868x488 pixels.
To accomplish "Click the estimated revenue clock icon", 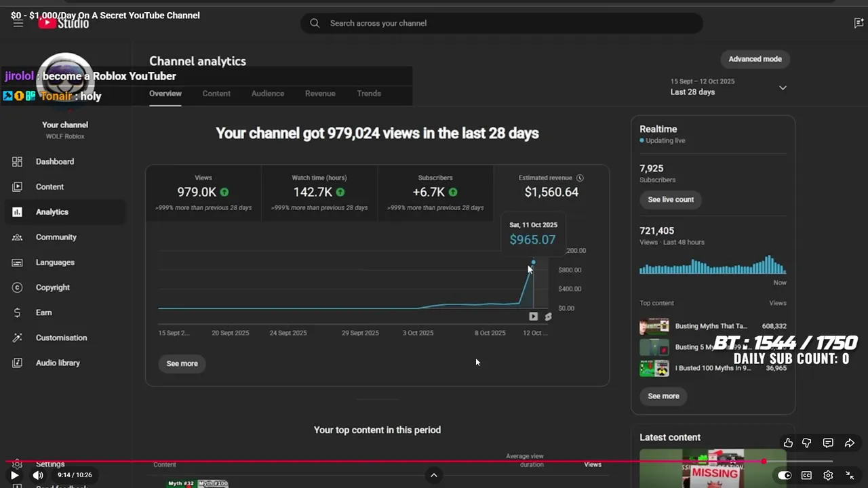I will pos(580,178).
